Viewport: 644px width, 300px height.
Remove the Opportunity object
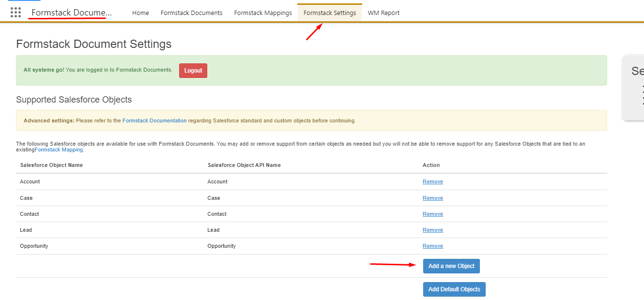(432, 246)
